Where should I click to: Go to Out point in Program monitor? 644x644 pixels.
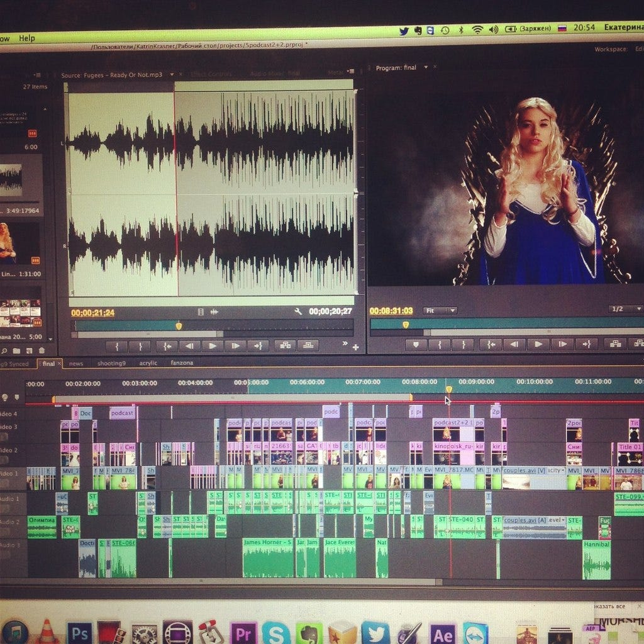(586, 344)
